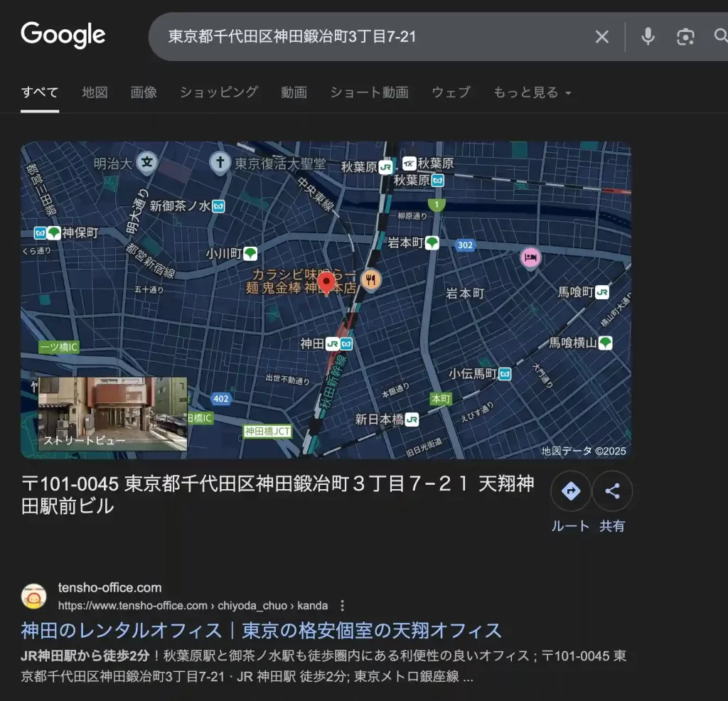Select the ショート動画 tab
This screenshot has height=701, width=728.
[369, 92]
